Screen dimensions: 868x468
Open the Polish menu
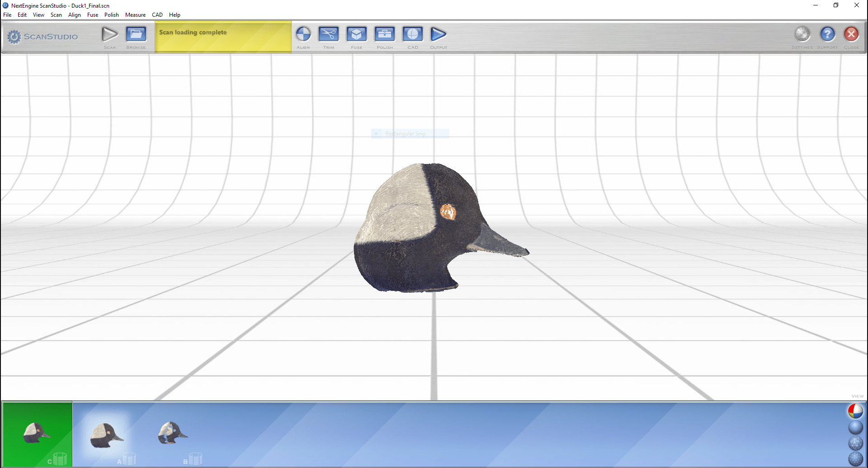(112, 15)
